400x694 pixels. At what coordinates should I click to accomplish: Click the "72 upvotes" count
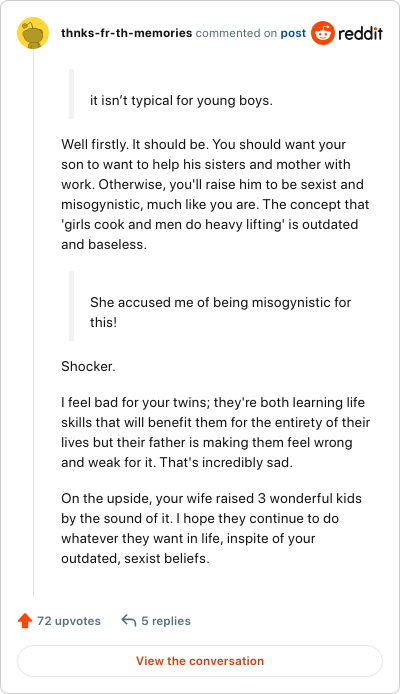(69, 621)
